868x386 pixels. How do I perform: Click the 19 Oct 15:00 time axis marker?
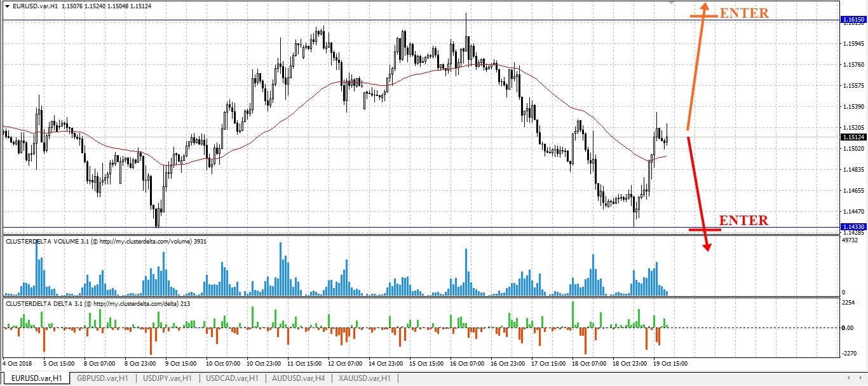tap(670, 364)
